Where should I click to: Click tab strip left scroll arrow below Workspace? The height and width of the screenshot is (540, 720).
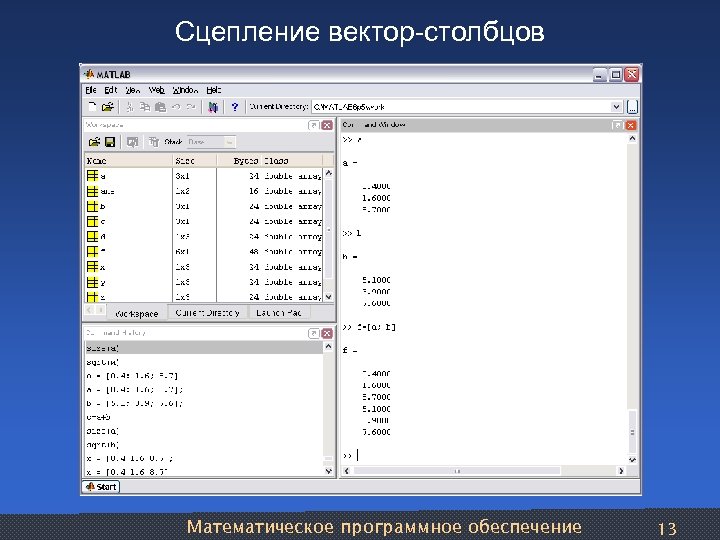click(x=90, y=310)
